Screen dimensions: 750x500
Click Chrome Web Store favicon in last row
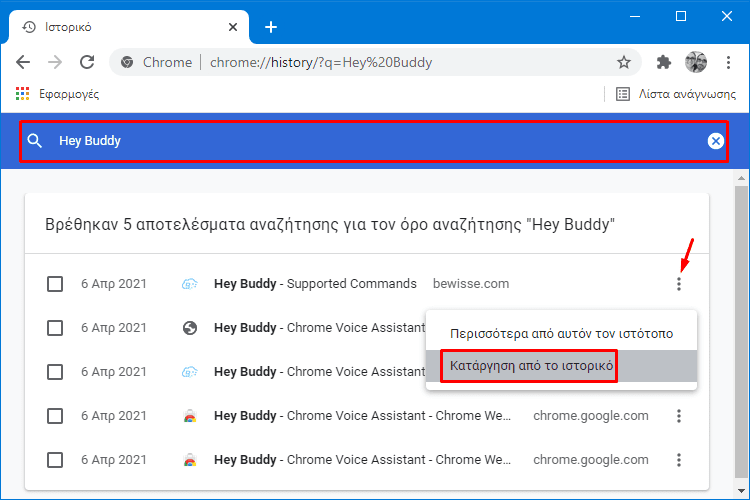190,460
